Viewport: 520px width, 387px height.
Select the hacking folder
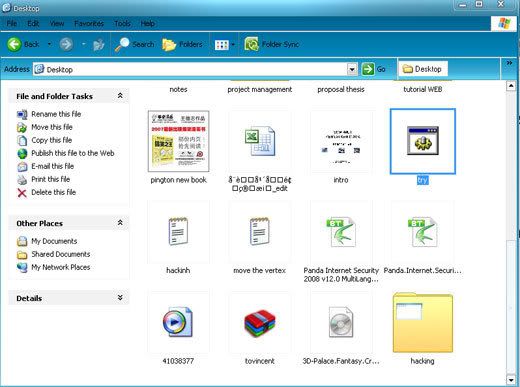point(423,322)
